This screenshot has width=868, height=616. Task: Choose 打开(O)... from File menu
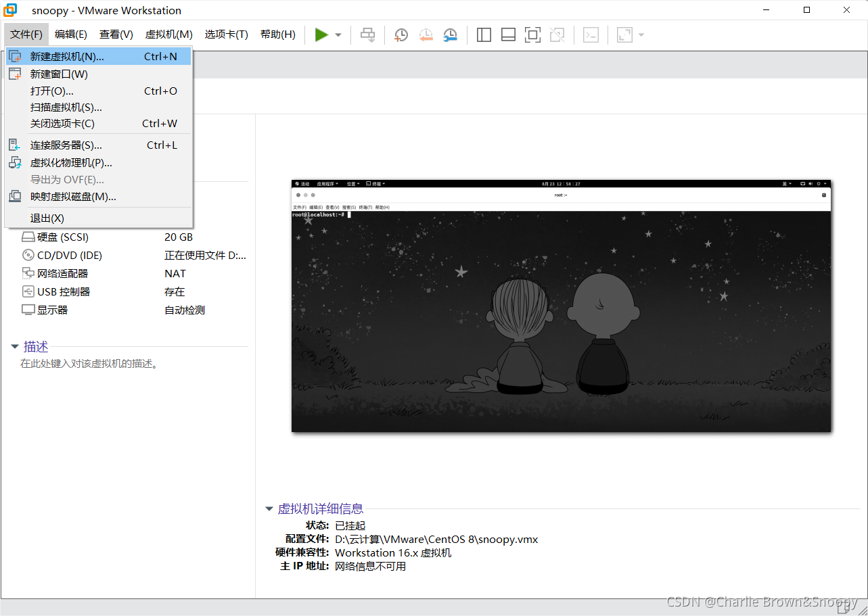[99, 91]
